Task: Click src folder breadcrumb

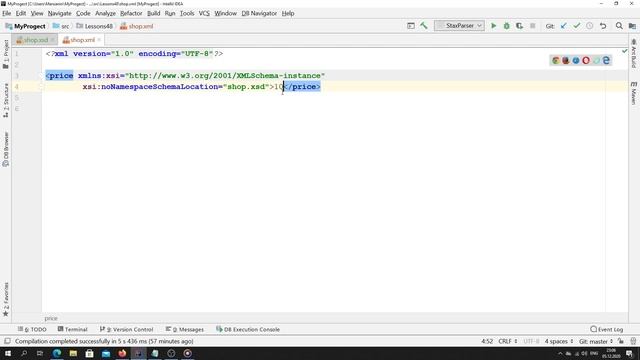Action: pyautogui.click(x=61, y=26)
